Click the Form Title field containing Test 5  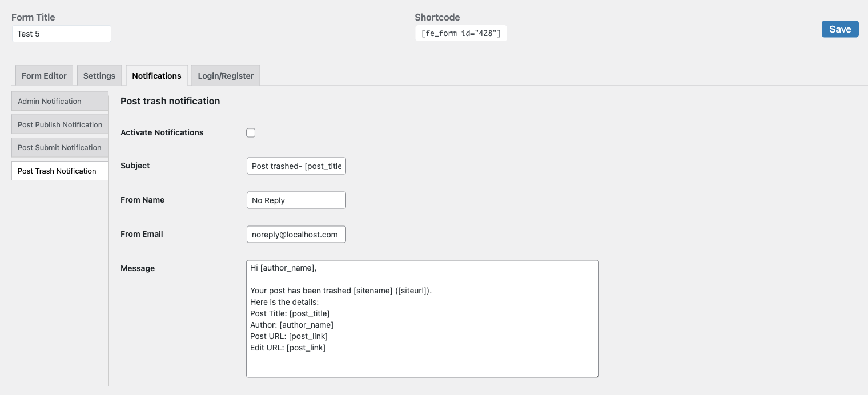click(x=61, y=34)
